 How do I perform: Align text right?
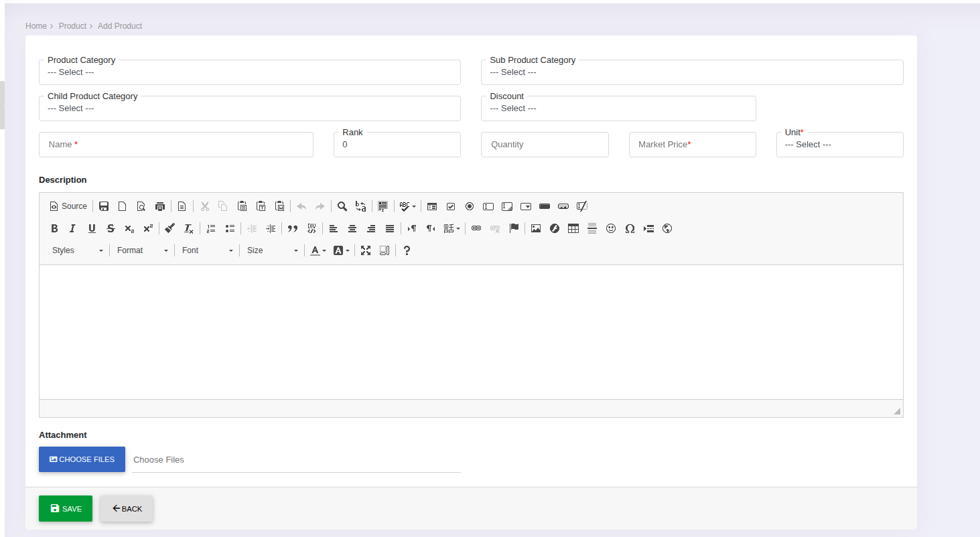click(371, 228)
